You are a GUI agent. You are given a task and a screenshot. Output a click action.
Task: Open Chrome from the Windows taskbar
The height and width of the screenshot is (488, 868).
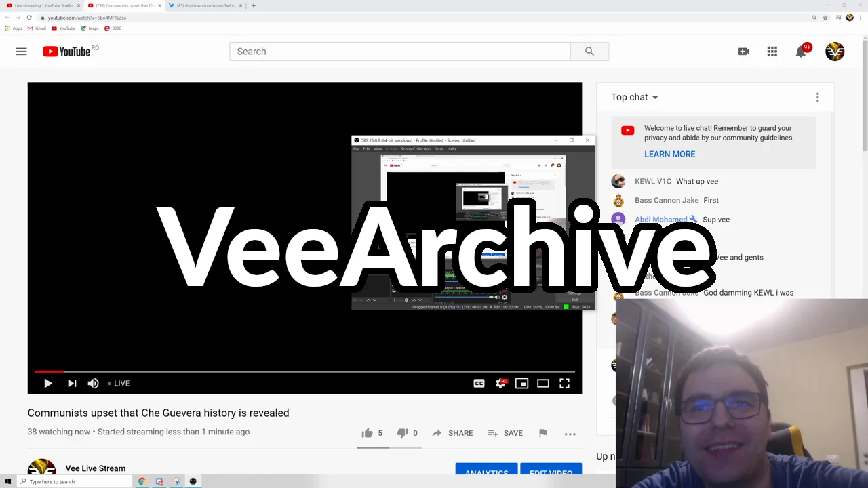coord(142,482)
